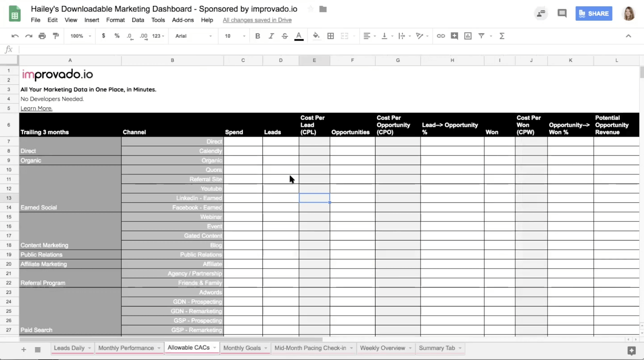Select column E header
Image resolution: width=644 pixels, height=360 pixels.
(314, 60)
